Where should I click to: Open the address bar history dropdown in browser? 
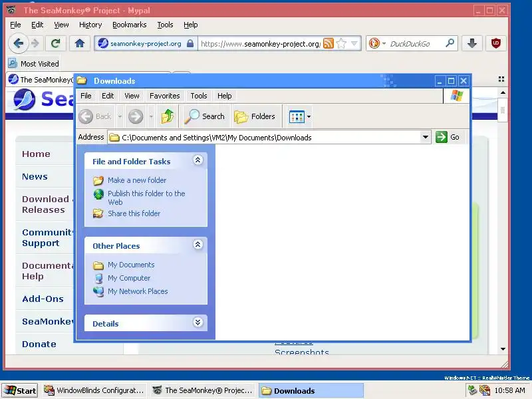tap(354, 43)
